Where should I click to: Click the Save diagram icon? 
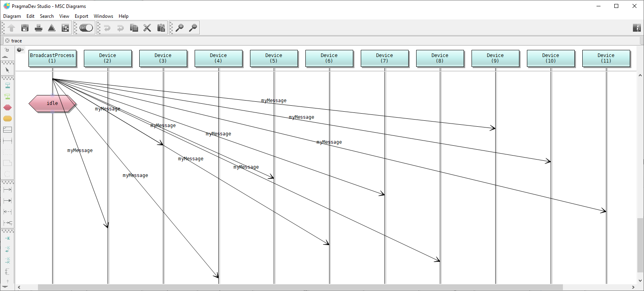pos(25,28)
